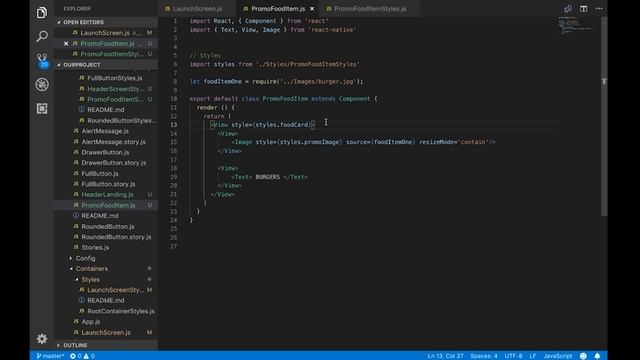Screen dimensions: 640x360
Task: Open LaunchScreenSty... file under Styles
Action: (x=106, y=290)
